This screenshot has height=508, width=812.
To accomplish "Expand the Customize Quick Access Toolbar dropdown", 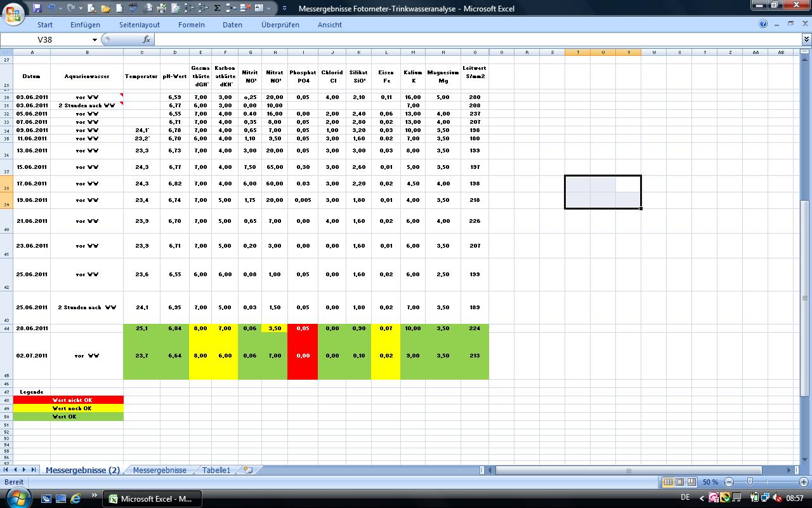I will 284,8.
